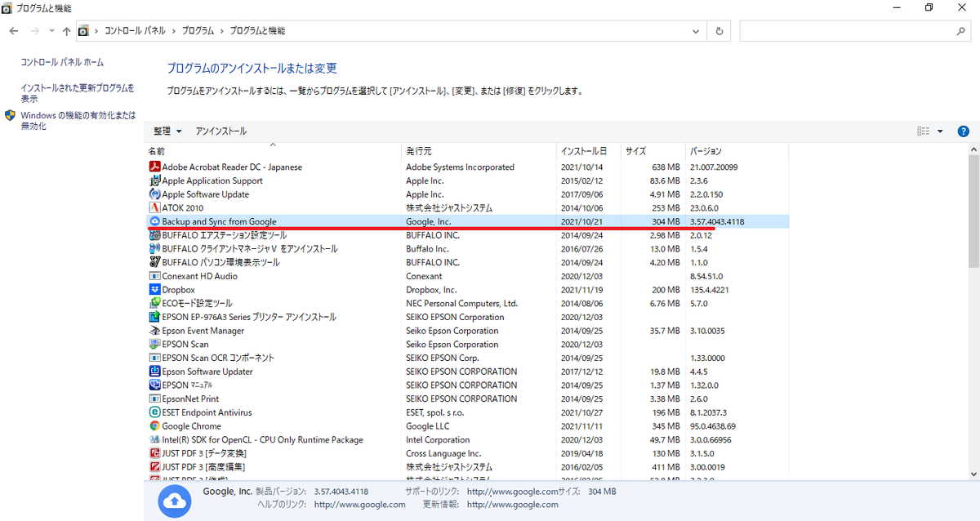
Task: Open the 整理 dropdown menu
Action: pos(167,131)
